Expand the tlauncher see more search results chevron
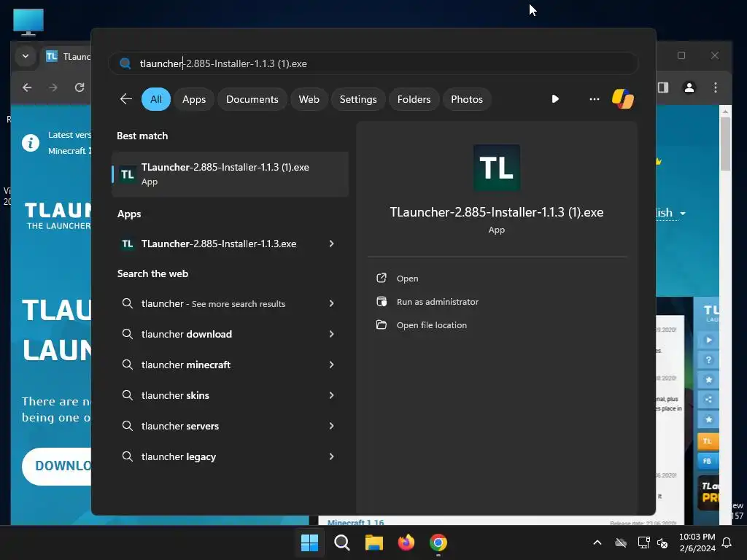 [x=332, y=303]
